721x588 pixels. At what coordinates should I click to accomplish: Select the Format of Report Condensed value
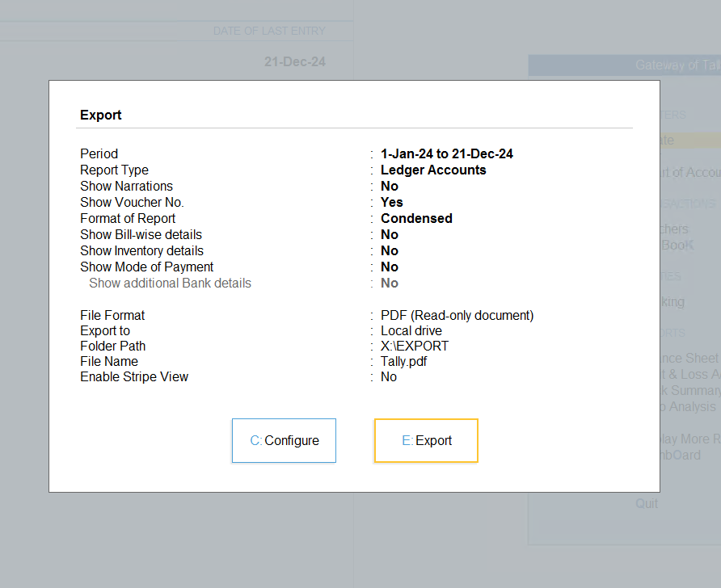tap(416, 218)
